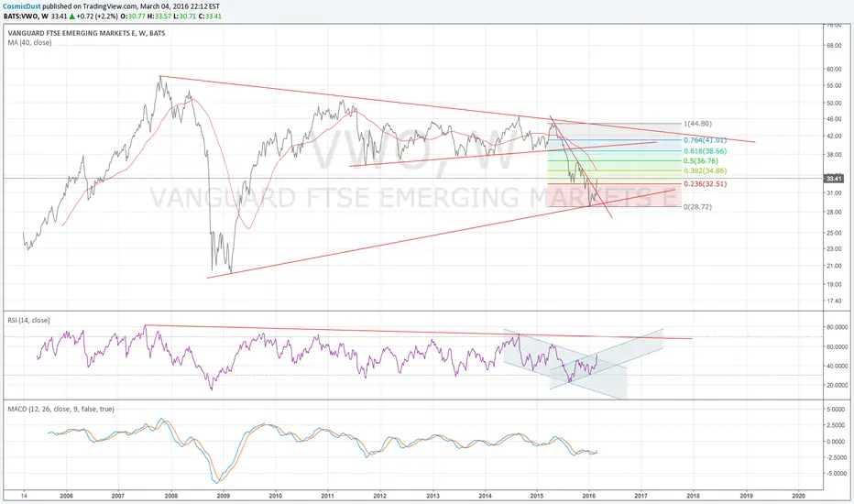The height and width of the screenshot is (504, 854).
Task: Open the CosmicDust author profile link
Action: [x=22, y=6]
